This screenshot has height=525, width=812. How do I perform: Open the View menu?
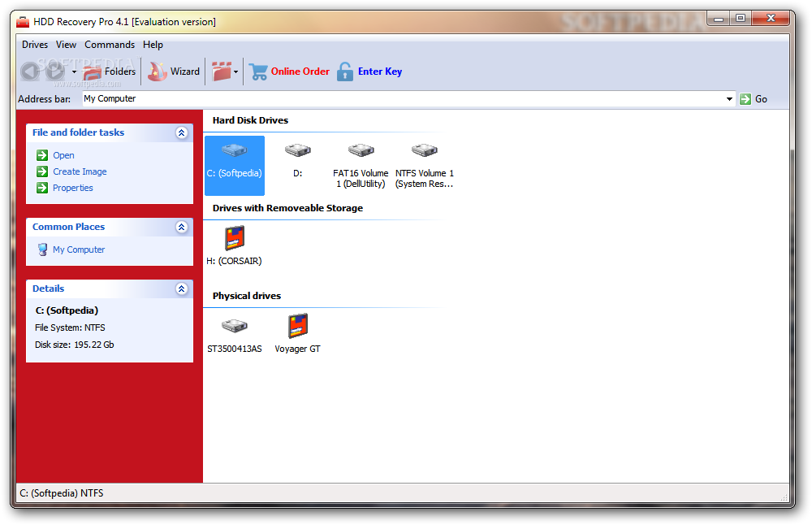(66, 45)
